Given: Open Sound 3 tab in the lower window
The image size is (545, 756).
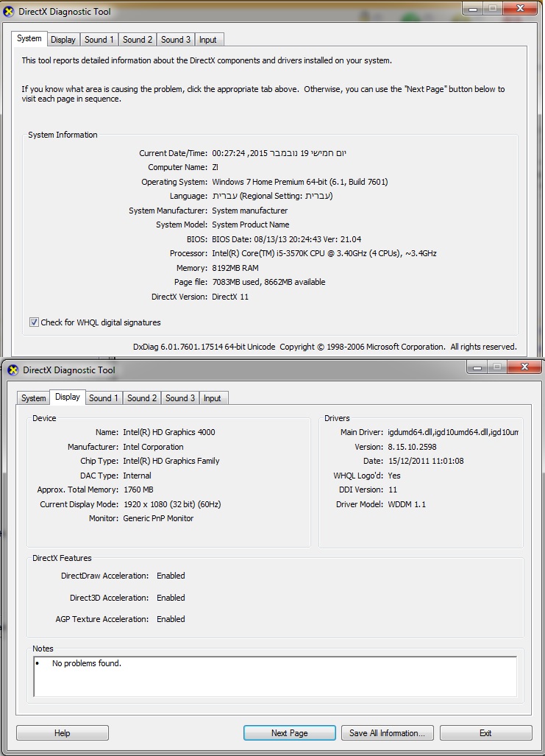Looking at the screenshot, I should click(x=180, y=398).
